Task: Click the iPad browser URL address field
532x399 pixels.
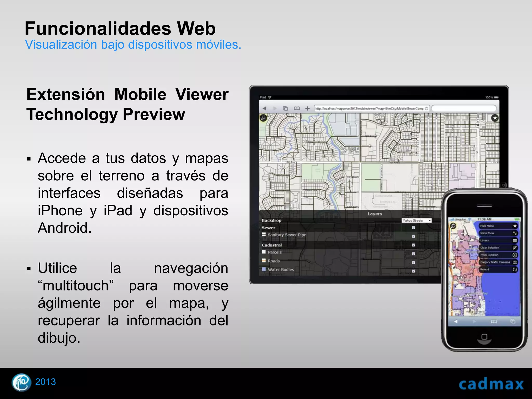Action: coord(371,108)
